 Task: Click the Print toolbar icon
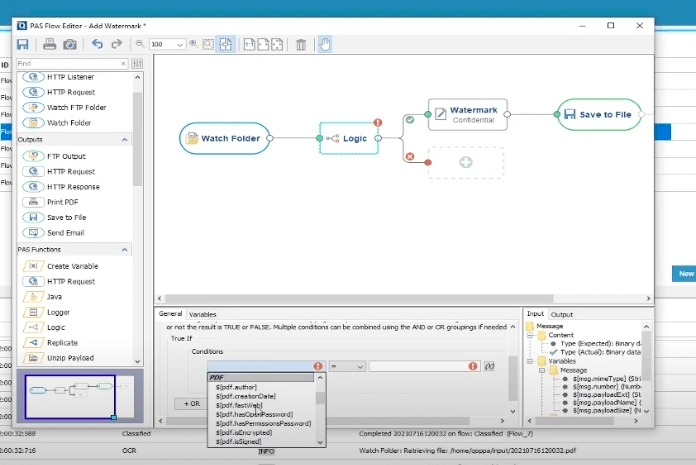point(49,44)
